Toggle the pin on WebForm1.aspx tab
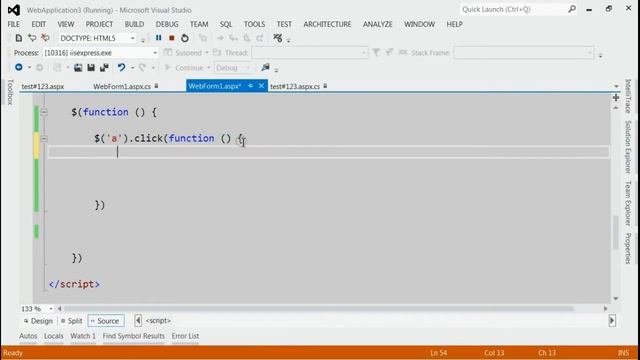Image resolution: width=640 pixels, height=360 pixels. pos(250,86)
